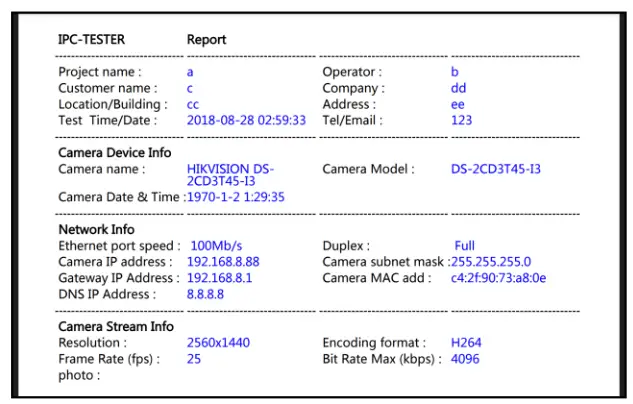
Task: Select the Project name value 'a'
Action: point(190,72)
